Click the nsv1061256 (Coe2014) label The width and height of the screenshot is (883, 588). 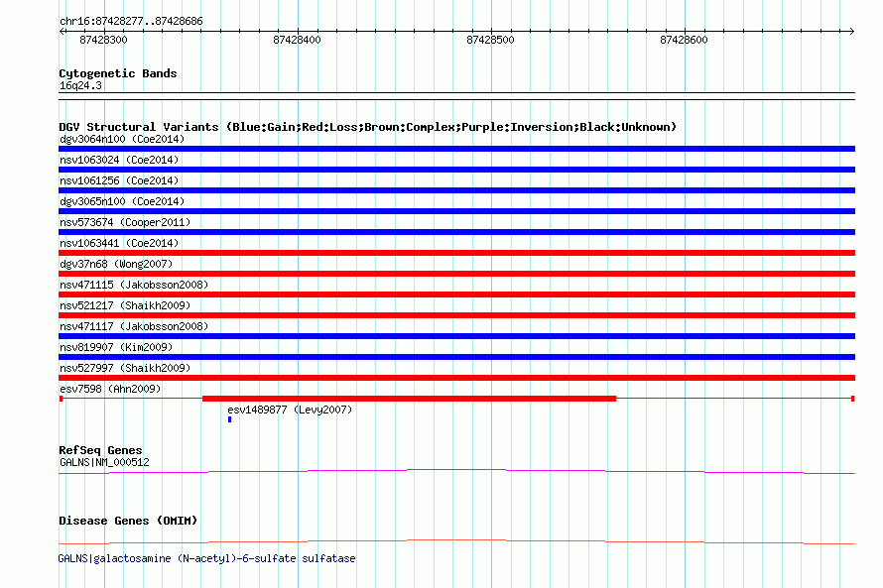pos(119,180)
